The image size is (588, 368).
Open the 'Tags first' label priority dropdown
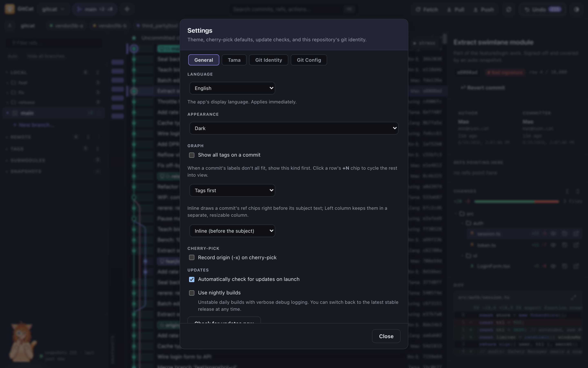click(x=232, y=190)
